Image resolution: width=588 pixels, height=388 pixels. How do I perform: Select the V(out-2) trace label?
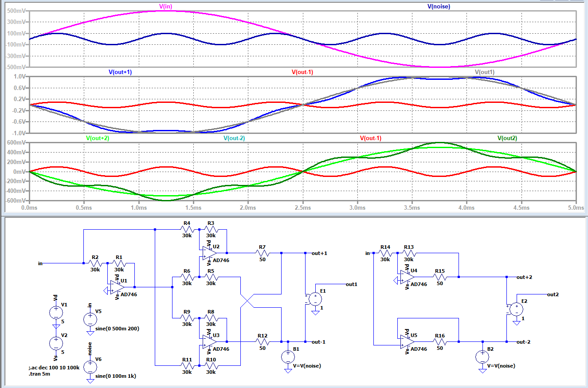234,138
